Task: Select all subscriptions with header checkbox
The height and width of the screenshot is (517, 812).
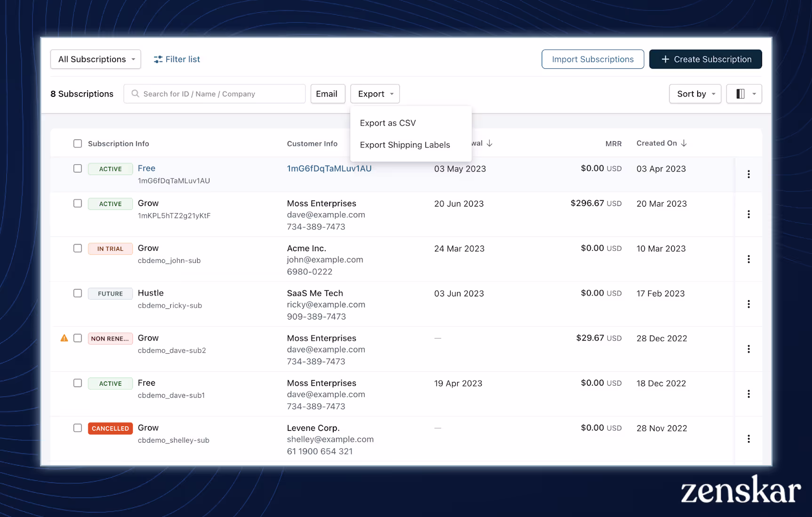Action: click(x=78, y=143)
